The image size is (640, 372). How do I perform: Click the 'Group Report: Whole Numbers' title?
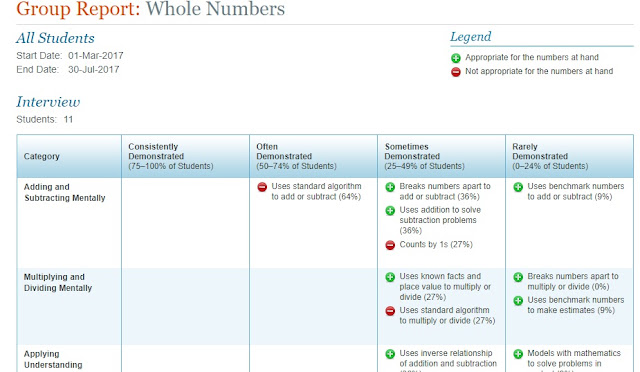(x=151, y=9)
